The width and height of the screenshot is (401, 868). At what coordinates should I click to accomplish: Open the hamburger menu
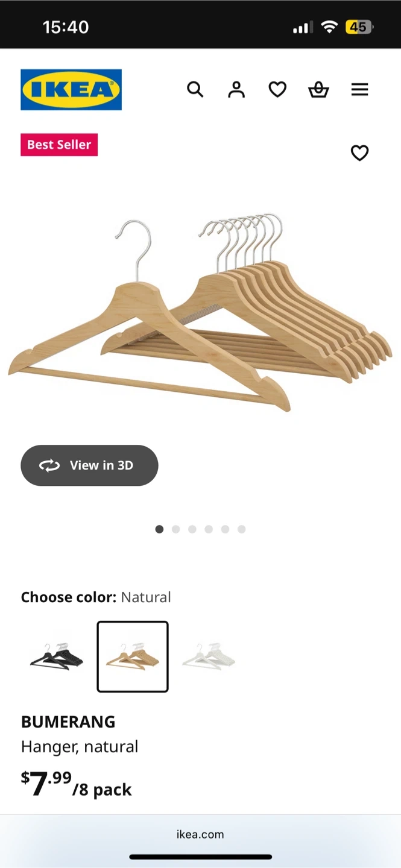point(359,90)
